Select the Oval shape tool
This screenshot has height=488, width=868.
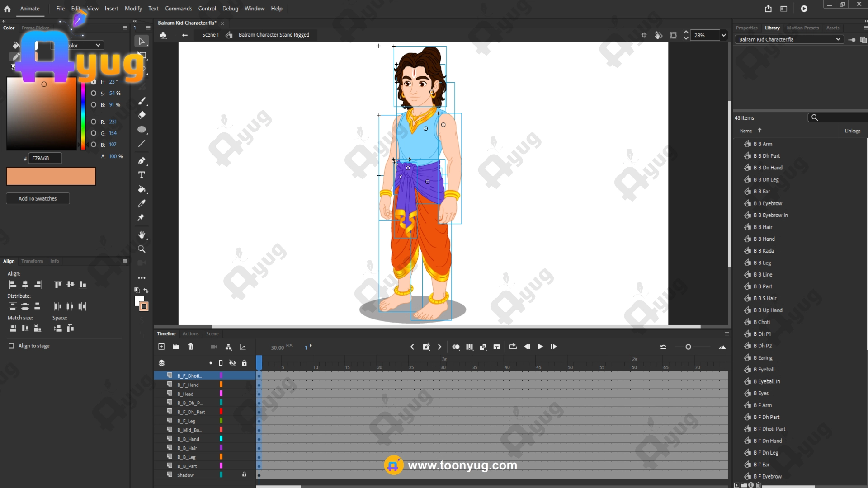(142, 129)
